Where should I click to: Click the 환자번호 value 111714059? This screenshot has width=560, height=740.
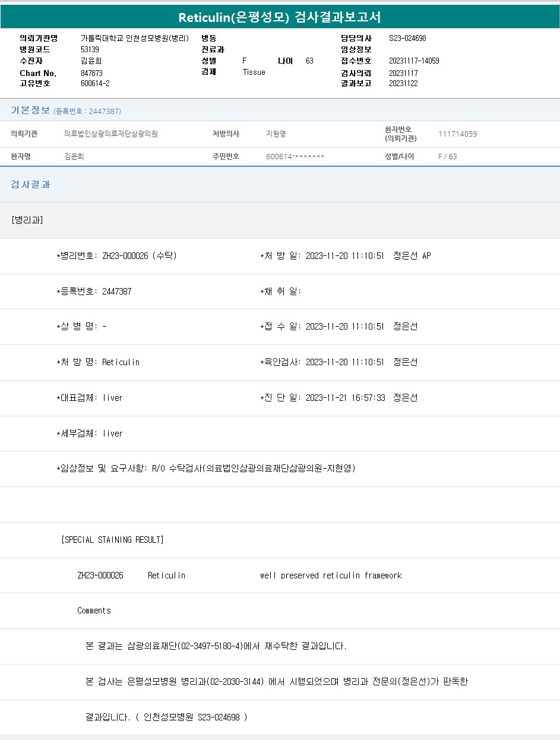(x=457, y=134)
